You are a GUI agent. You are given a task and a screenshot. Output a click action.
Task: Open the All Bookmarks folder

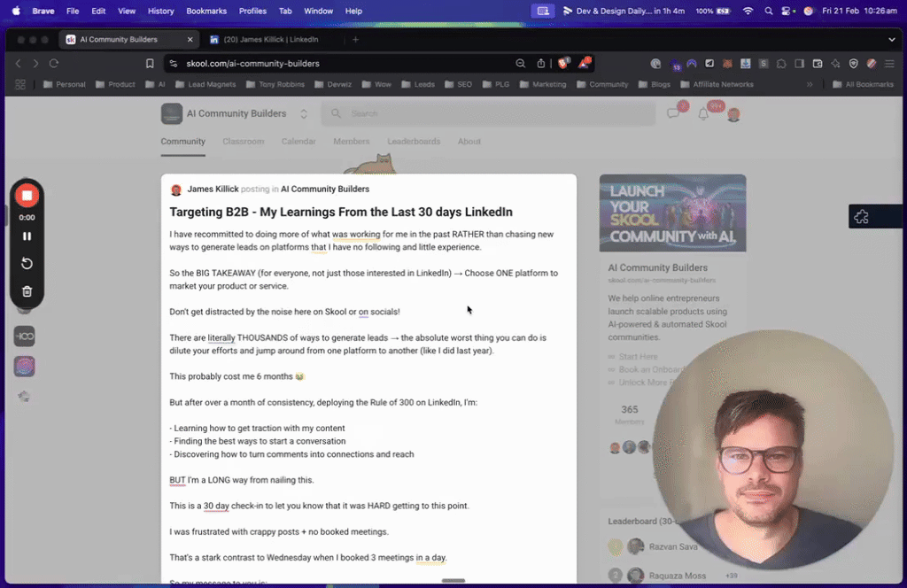pos(863,84)
